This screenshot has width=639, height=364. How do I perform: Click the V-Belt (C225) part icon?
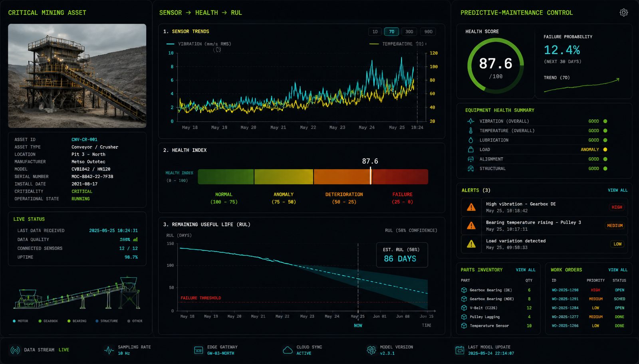(464, 308)
